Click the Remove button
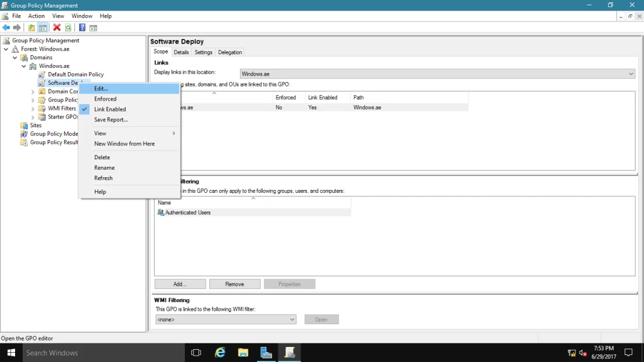Viewport: 644px width, 362px height. [234, 284]
